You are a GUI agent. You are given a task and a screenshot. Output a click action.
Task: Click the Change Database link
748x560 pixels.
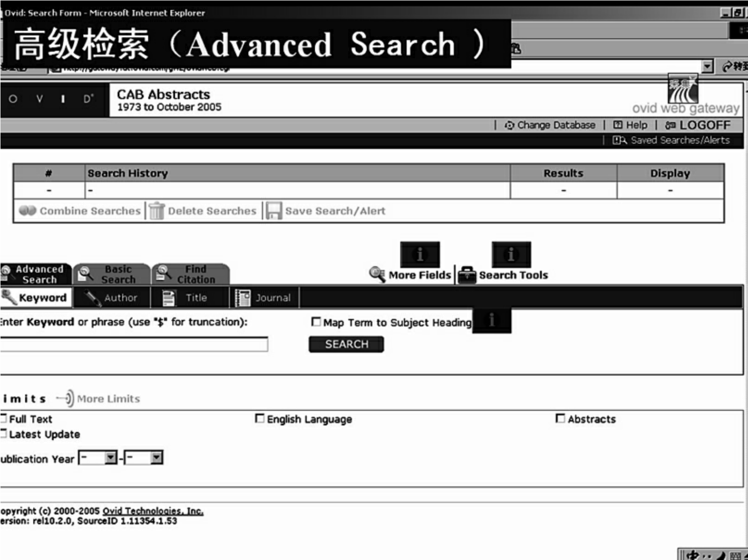coord(556,126)
